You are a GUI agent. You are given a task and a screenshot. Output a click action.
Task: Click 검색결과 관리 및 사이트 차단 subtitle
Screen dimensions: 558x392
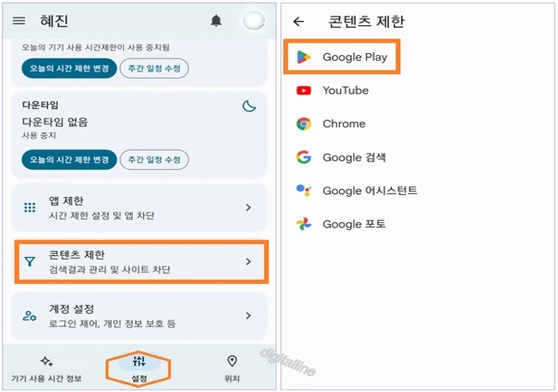click(110, 270)
